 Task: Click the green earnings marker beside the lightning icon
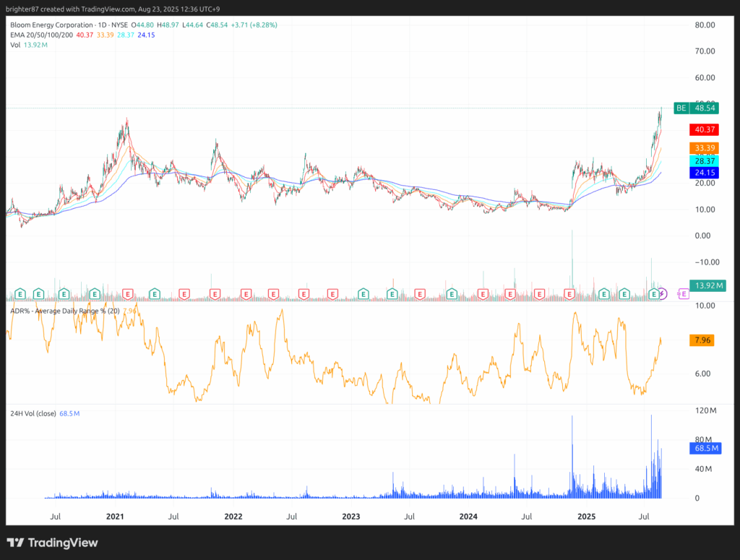coord(653,294)
